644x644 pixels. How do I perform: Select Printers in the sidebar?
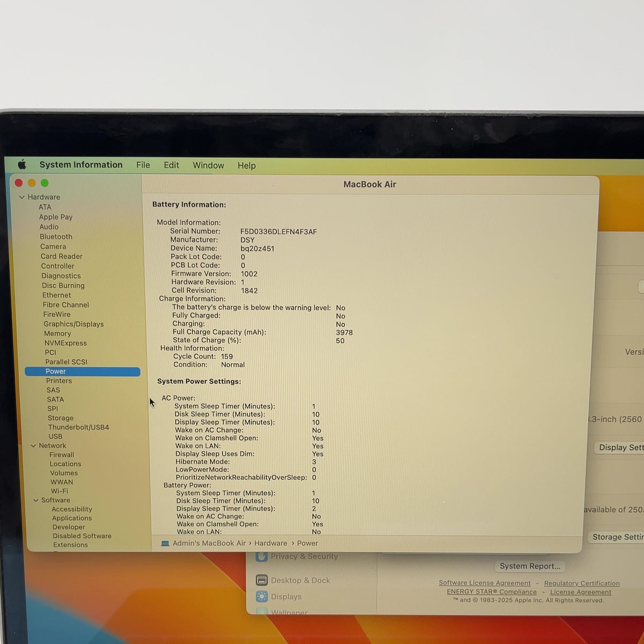pyautogui.click(x=59, y=381)
